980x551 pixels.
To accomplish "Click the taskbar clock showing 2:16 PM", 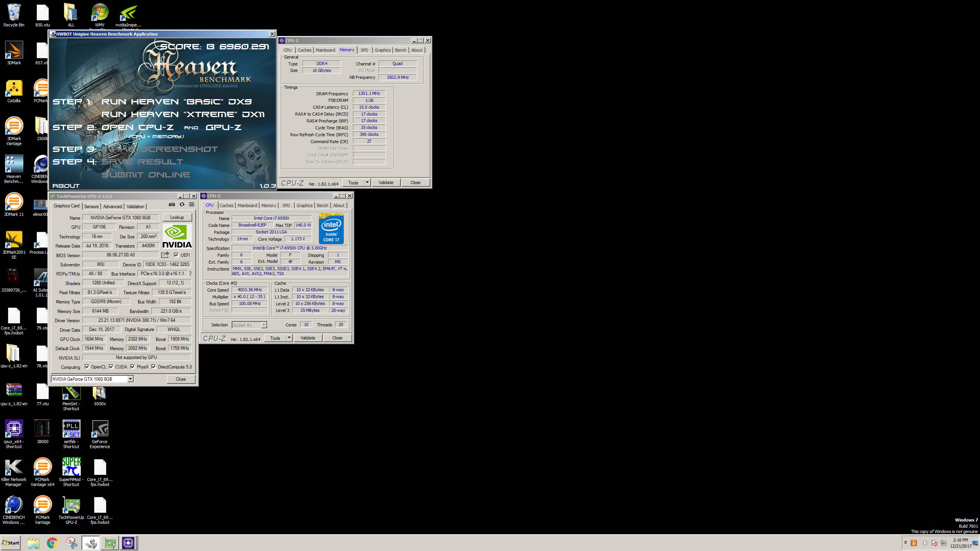I will (960, 543).
